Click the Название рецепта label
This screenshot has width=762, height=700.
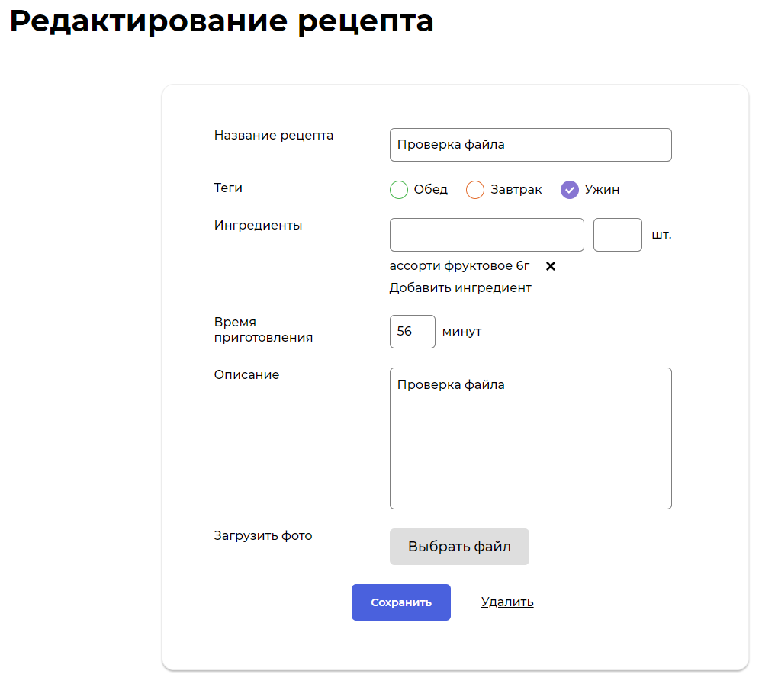(x=274, y=136)
